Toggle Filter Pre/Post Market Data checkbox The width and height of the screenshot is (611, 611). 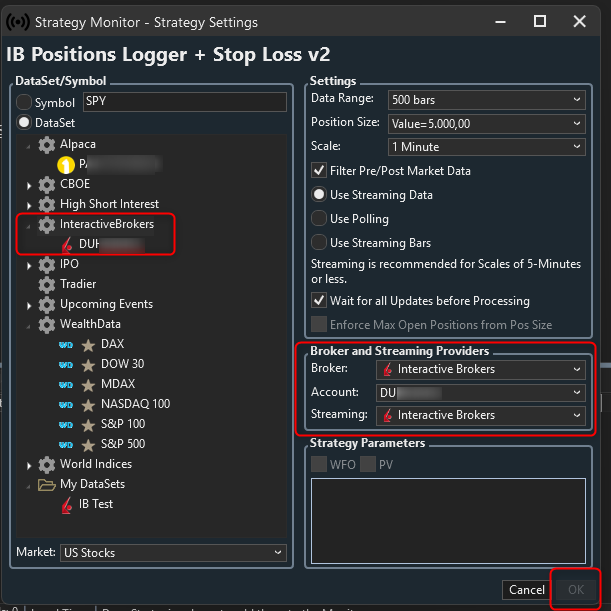[319, 170]
